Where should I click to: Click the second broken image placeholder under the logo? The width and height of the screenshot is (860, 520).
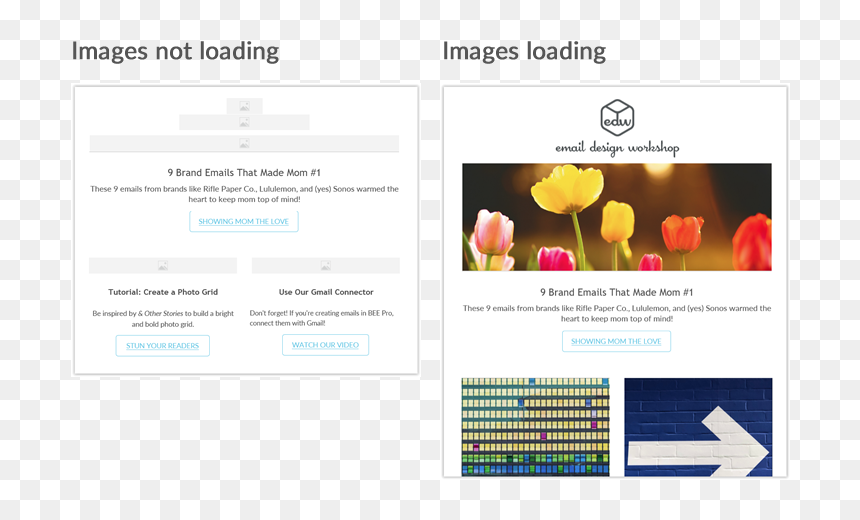(244, 122)
